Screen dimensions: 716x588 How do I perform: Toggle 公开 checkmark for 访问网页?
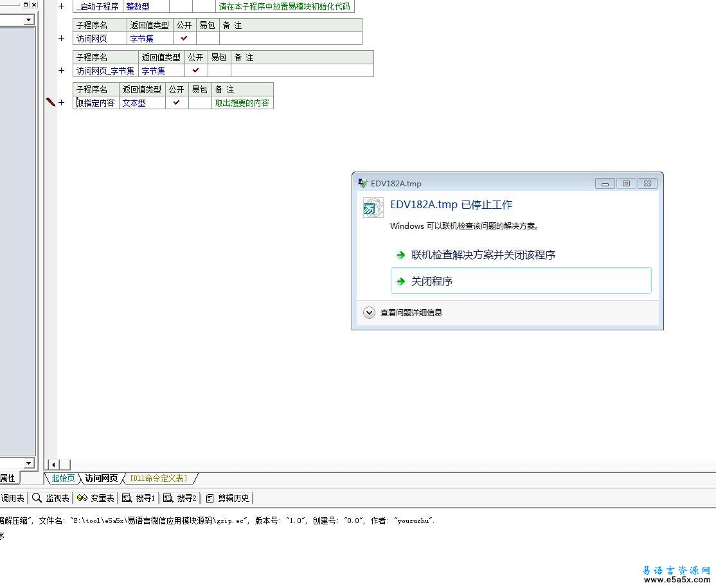184,39
